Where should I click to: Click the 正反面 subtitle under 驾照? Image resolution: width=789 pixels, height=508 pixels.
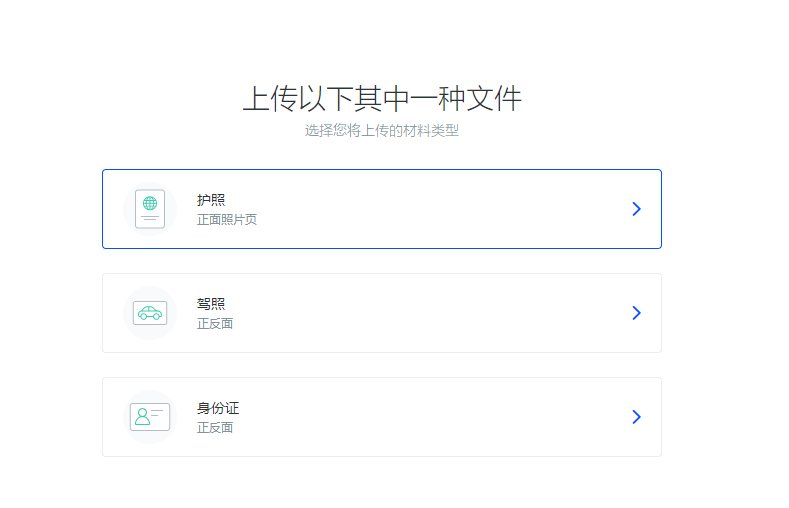click(215, 323)
